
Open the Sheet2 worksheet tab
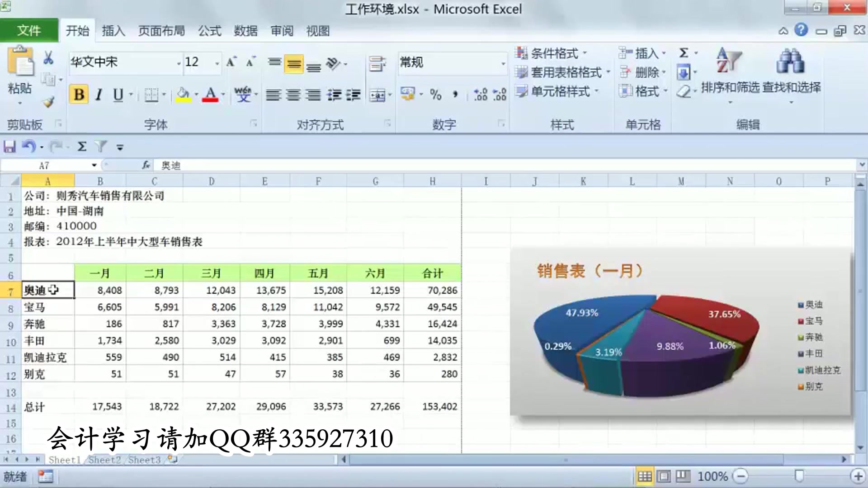click(x=104, y=460)
